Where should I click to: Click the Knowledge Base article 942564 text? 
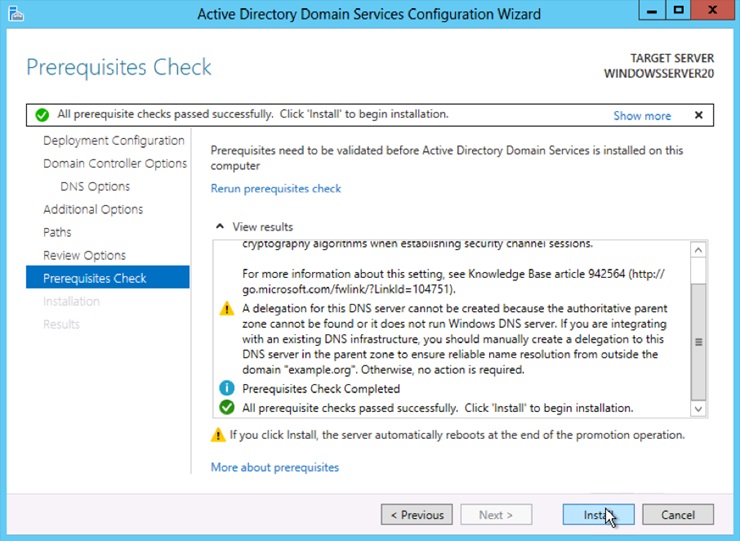point(547,274)
